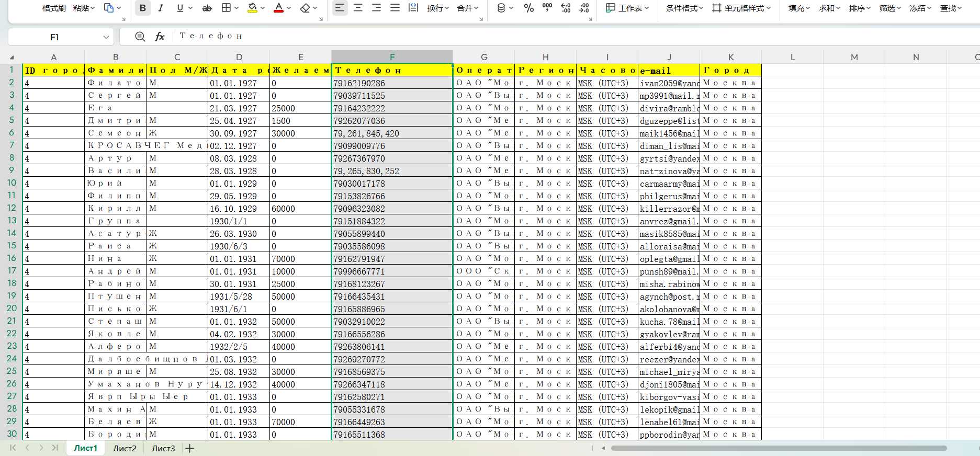This screenshot has height=456, width=980.
Task: Align text to the right
Action: (376, 8)
